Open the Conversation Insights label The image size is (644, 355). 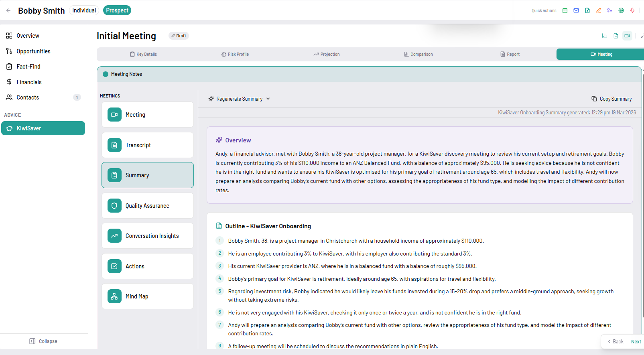[x=152, y=236]
